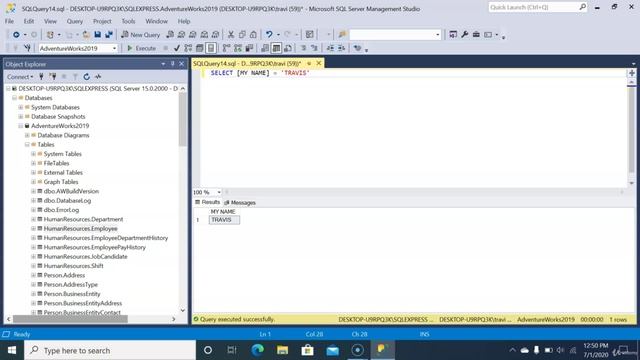Open Microsoft Edge from the taskbar
Screen dimensions: 640x360
(x=258, y=350)
